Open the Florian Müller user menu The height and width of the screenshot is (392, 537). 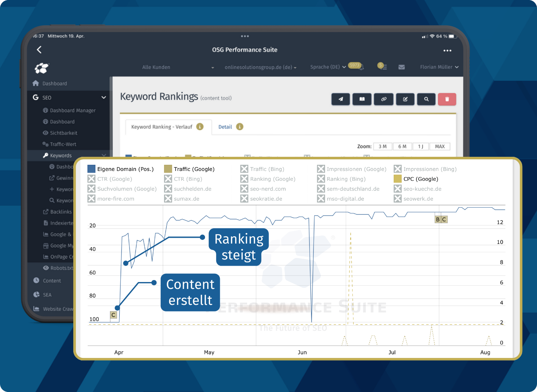coord(439,67)
